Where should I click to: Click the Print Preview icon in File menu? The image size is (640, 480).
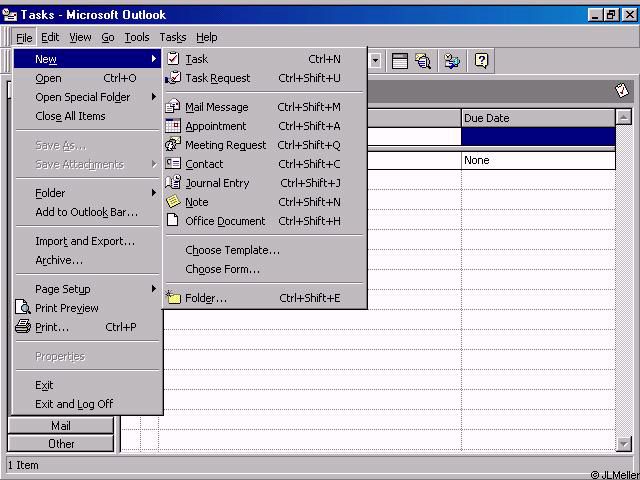pos(23,308)
